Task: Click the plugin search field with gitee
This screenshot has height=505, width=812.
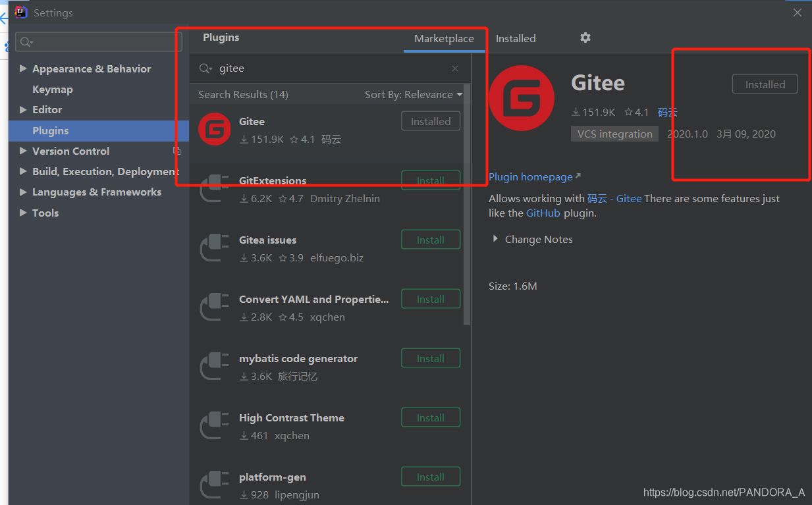Action: coord(331,68)
